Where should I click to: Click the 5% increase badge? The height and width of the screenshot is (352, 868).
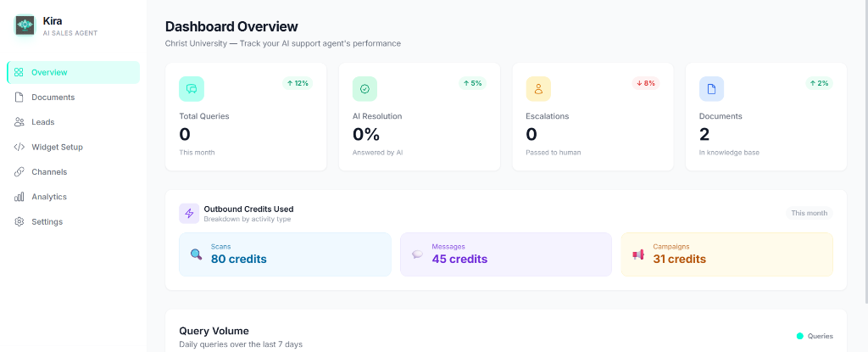(473, 83)
